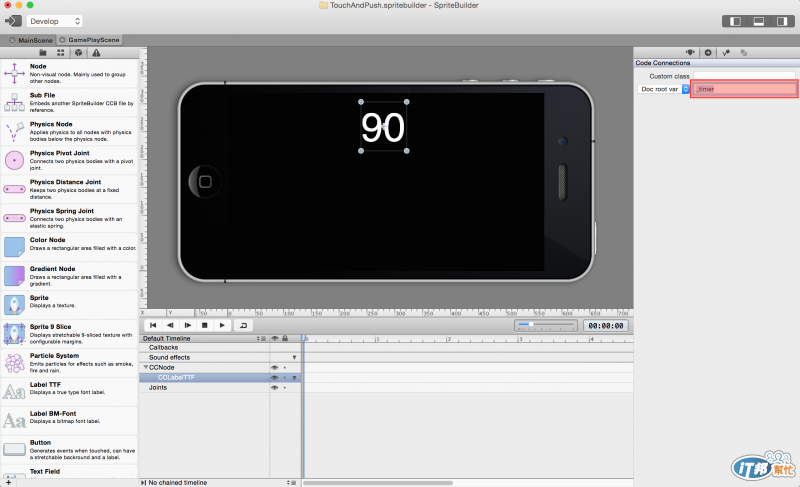The image size is (800, 487).
Task: Click the 00:00:00 timecode display
Action: (606, 325)
